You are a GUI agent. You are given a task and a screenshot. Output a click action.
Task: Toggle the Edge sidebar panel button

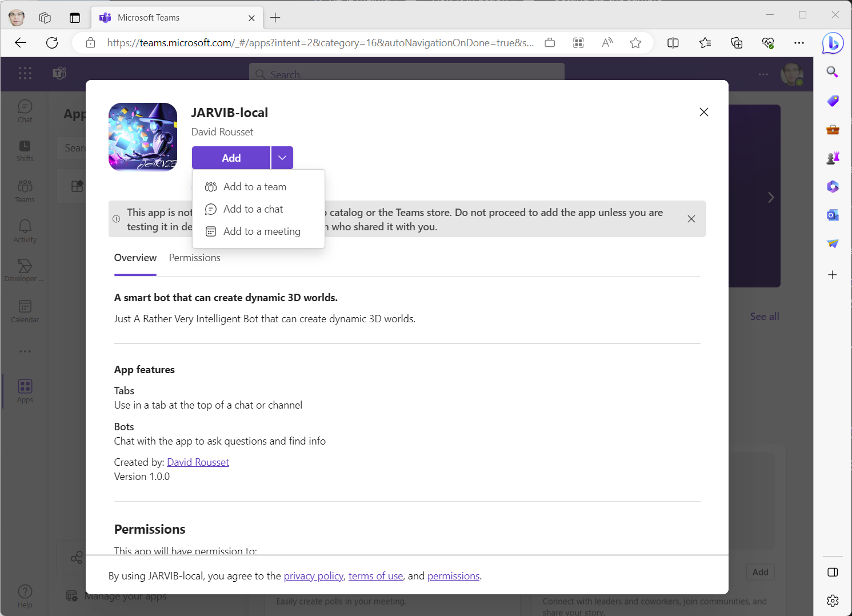point(833,573)
